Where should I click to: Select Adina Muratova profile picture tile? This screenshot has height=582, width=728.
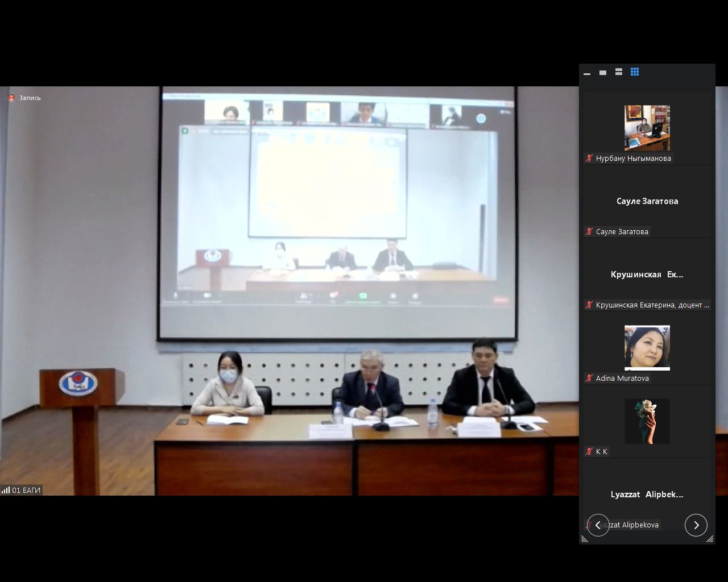(x=647, y=347)
